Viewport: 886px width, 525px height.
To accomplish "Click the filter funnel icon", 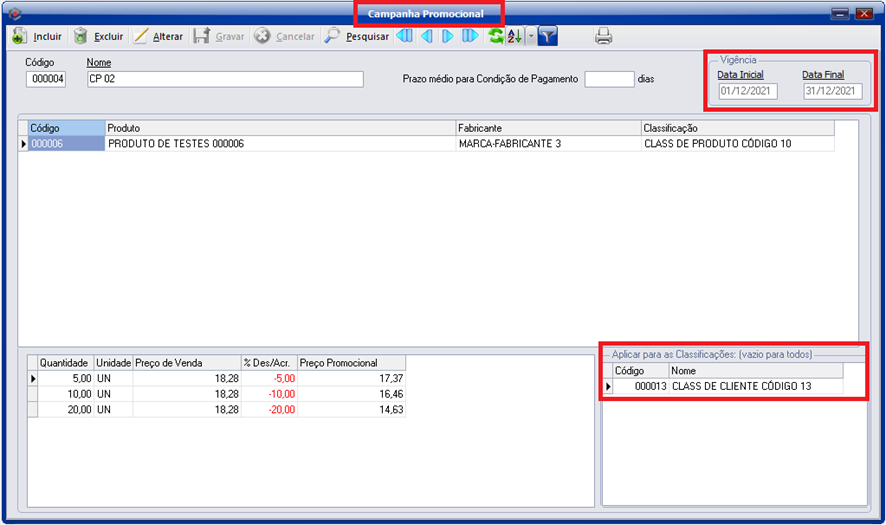I will [548, 37].
